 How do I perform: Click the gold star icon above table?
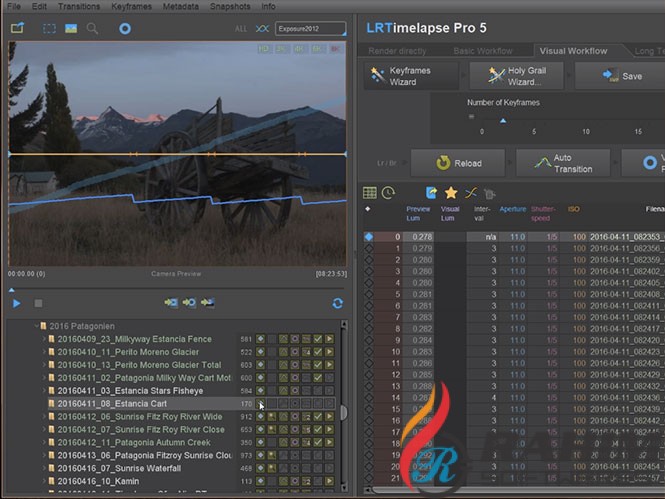(451, 192)
